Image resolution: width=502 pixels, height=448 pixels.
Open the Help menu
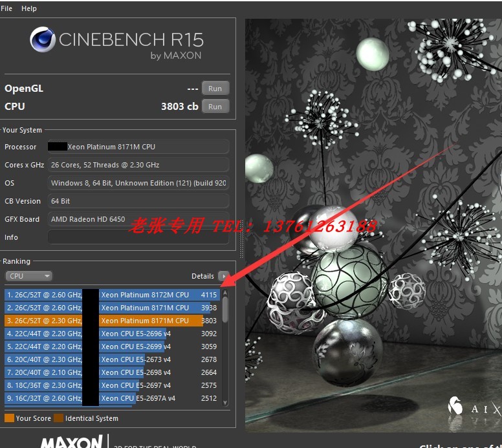[x=29, y=8]
